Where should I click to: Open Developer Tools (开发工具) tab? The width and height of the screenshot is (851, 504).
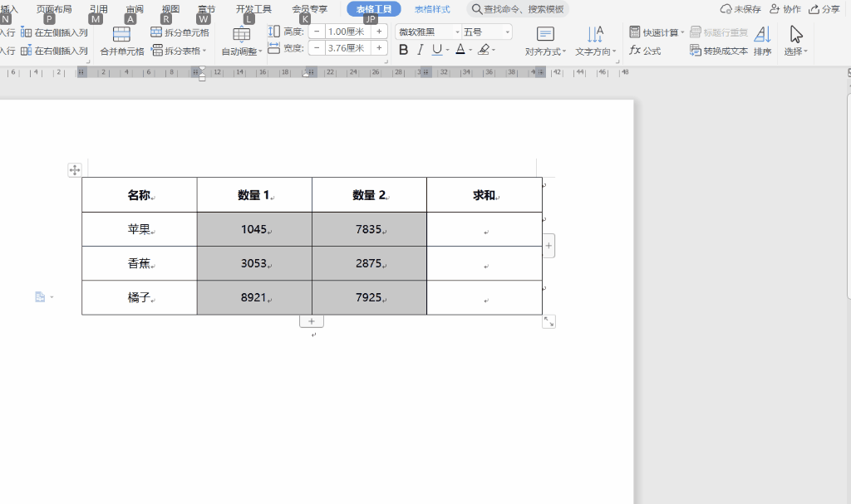pyautogui.click(x=253, y=9)
